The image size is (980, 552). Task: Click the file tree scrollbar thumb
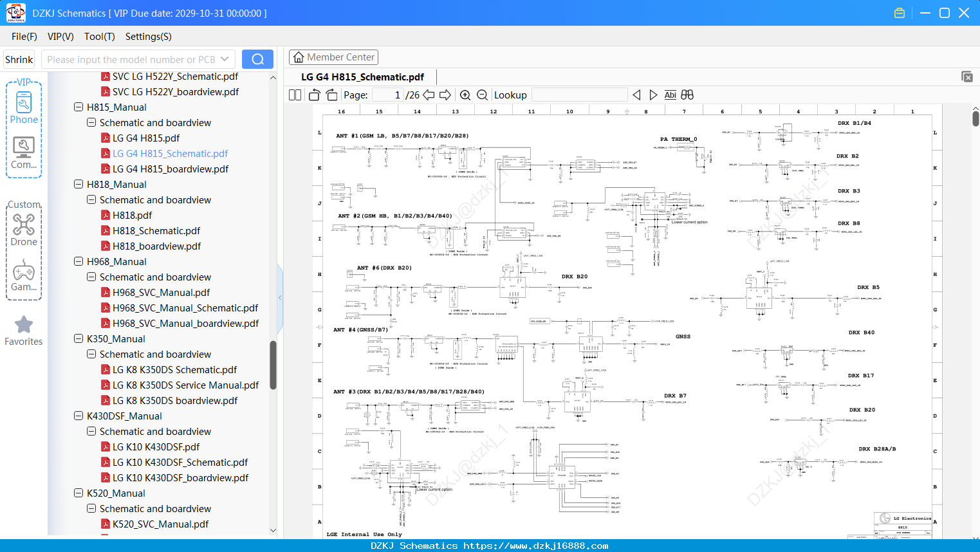pyautogui.click(x=273, y=365)
